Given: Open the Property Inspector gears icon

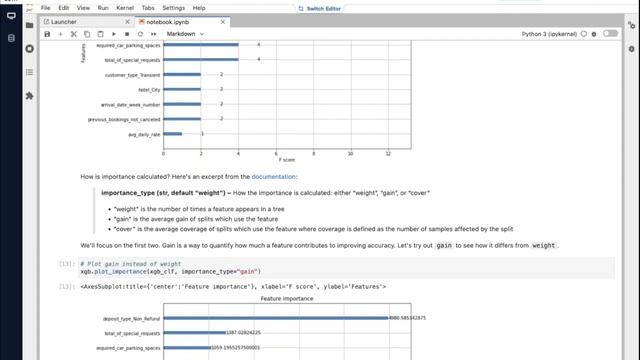Looking at the screenshot, I should pyautogui.click(x=632, y=25).
